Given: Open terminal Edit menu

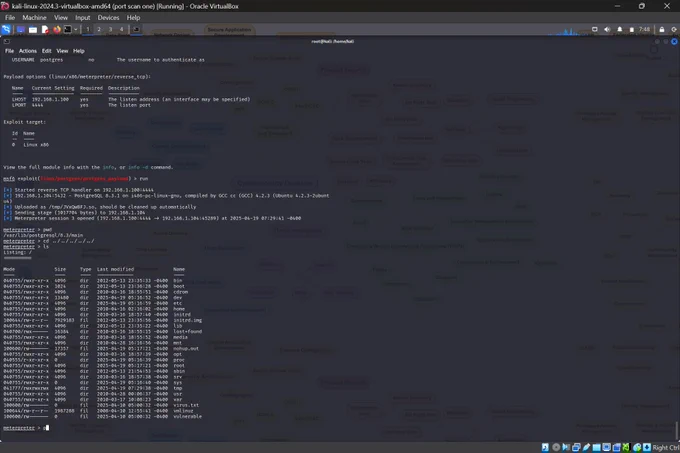Looking at the screenshot, I should click(x=46, y=51).
